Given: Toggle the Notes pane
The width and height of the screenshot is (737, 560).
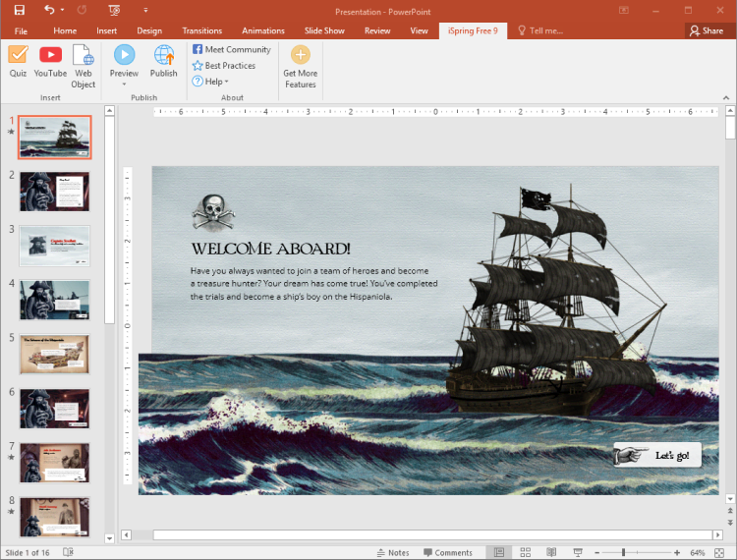Looking at the screenshot, I should point(393,552).
